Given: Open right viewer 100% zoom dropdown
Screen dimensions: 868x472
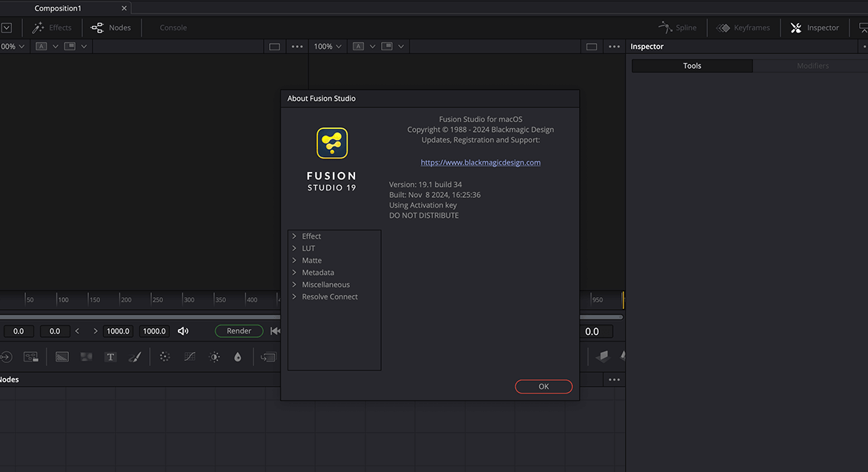Looking at the screenshot, I should 328,47.
